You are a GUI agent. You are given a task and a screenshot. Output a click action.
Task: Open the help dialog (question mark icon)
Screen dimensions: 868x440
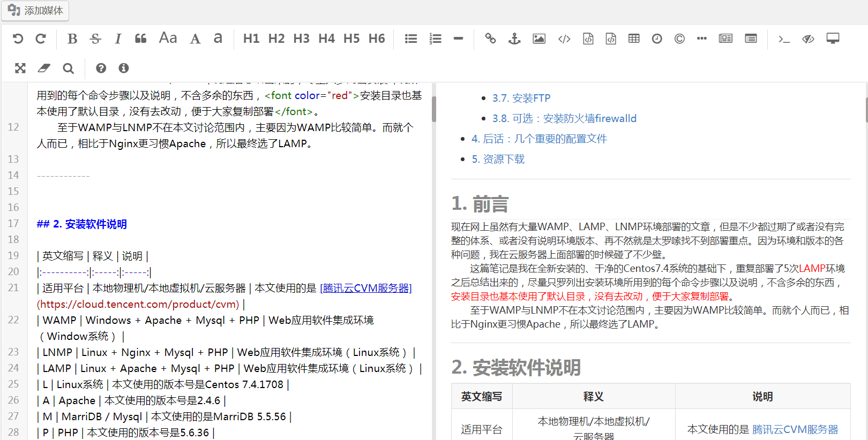[101, 68]
